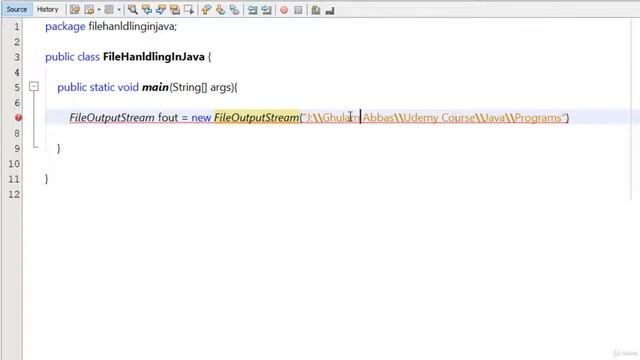Click the highlighted FileOutputStream constructor
Image resolution: width=640 pixels, height=360 pixels.
click(256, 118)
